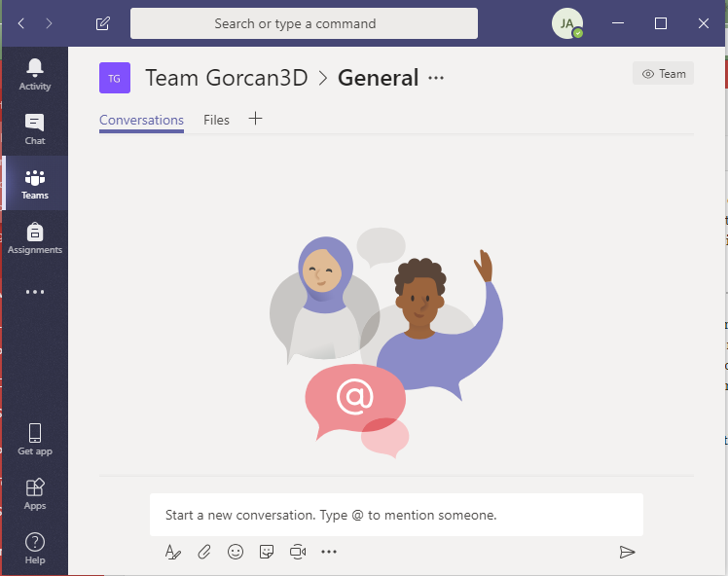Attach a file with the paperclip
The width and height of the screenshot is (728, 576).
204,552
